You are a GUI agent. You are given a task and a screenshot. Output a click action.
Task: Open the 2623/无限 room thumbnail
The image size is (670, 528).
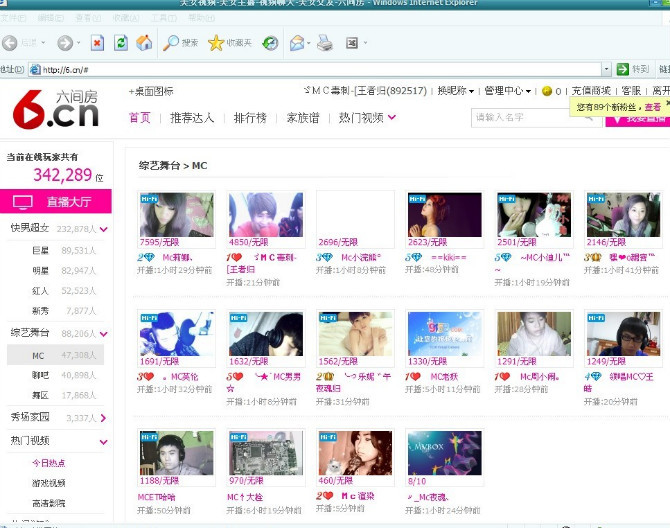click(444, 214)
